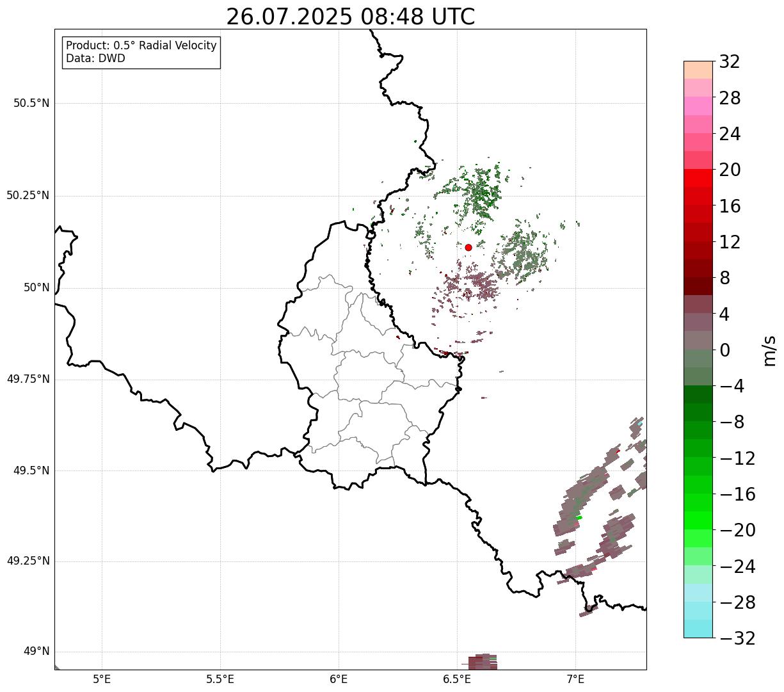Click the title '26.07.2025 08:48 UTC'
Viewport: 784px width, 692px height.
click(351, 17)
